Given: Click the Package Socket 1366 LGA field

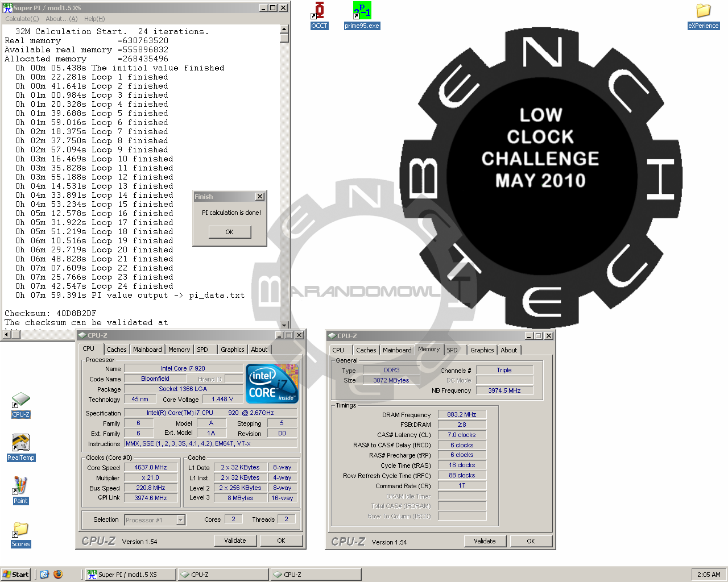Looking at the screenshot, I should [x=183, y=389].
